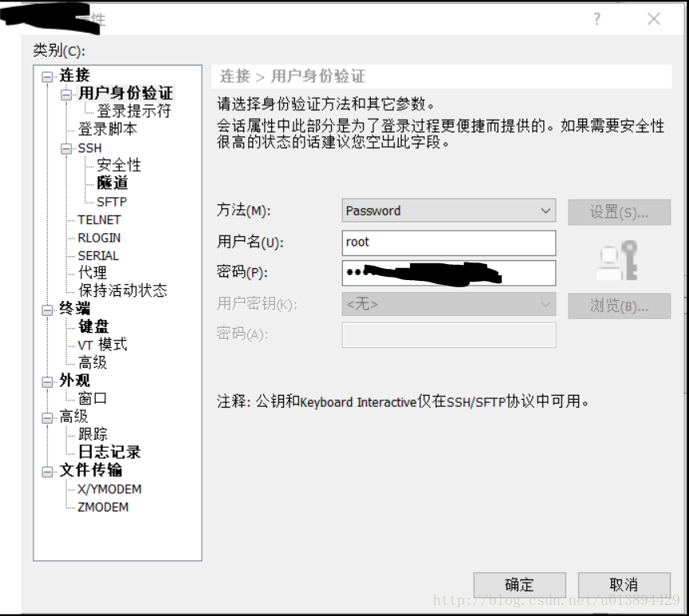689x616 pixels.
Task: Collapse the 终端 tree node
Action: pyautogui.click(x=47, y=310)
